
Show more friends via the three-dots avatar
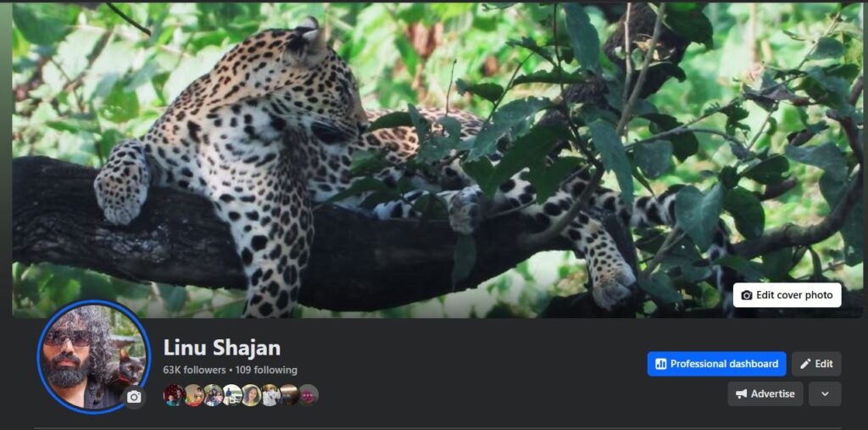point(309,395)
